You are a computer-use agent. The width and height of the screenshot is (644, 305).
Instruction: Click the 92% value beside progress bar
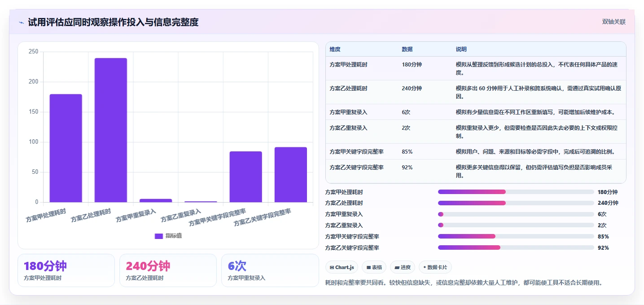pos(603,248)
